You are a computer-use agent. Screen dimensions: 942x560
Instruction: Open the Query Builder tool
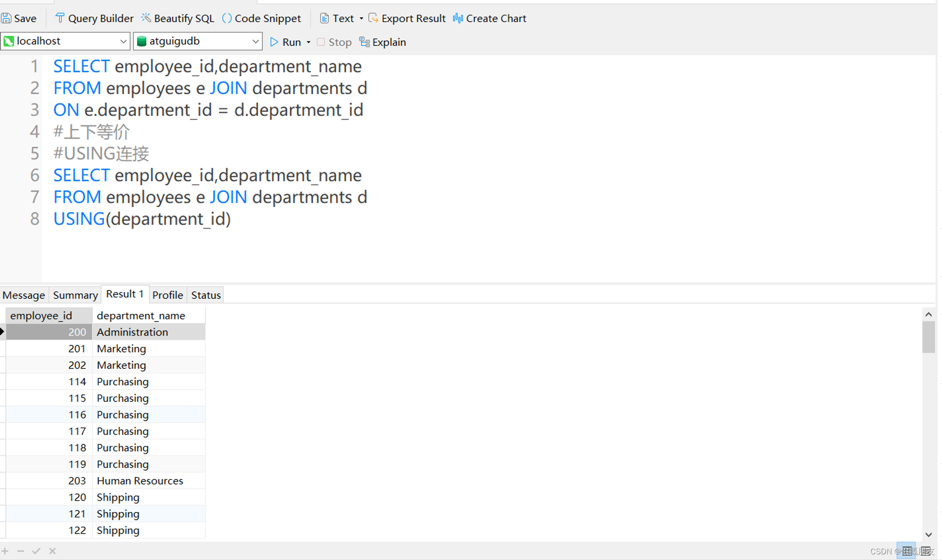(x=94, y=18)
